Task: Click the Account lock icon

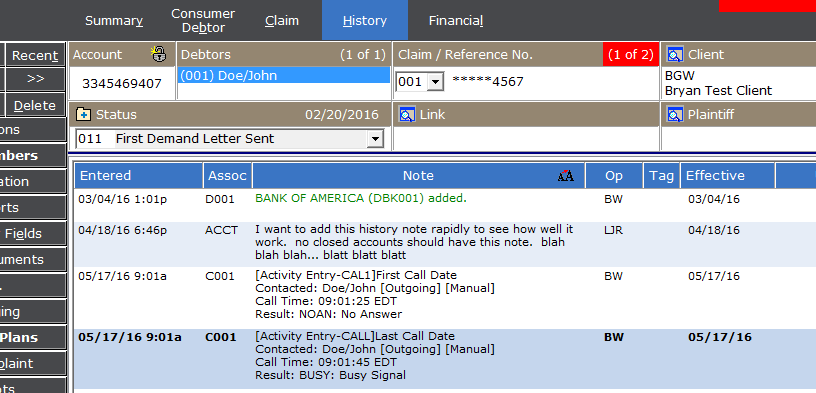Action: pos(159,54)
